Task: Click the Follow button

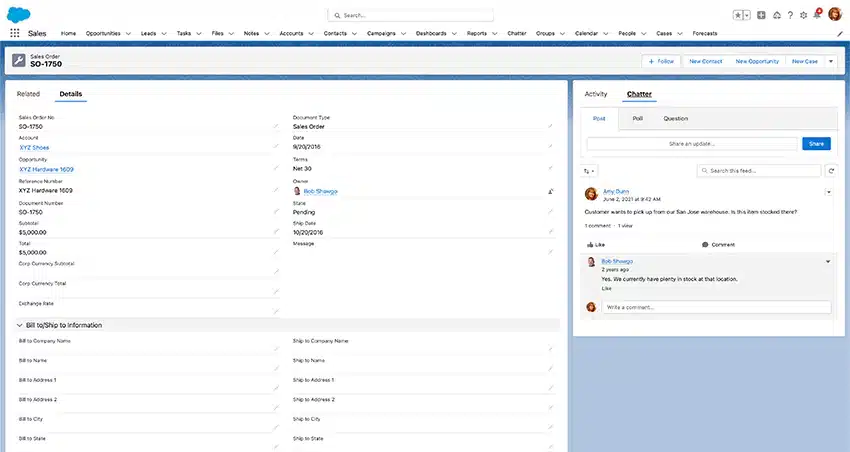Action: 661,61
